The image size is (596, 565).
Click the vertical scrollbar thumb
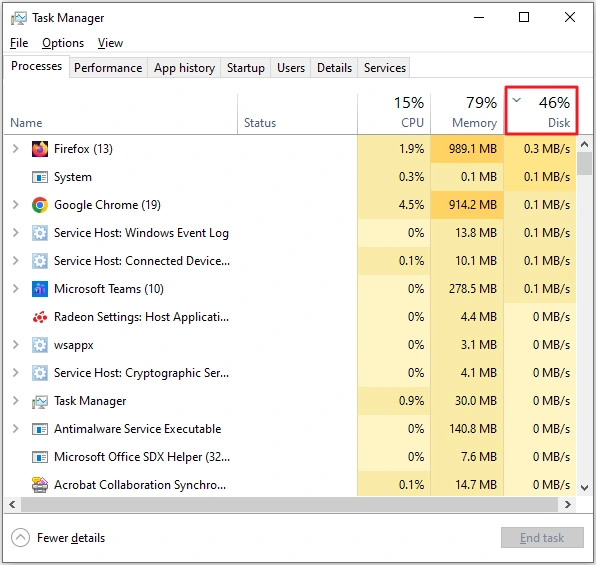(x=585, y=163)
